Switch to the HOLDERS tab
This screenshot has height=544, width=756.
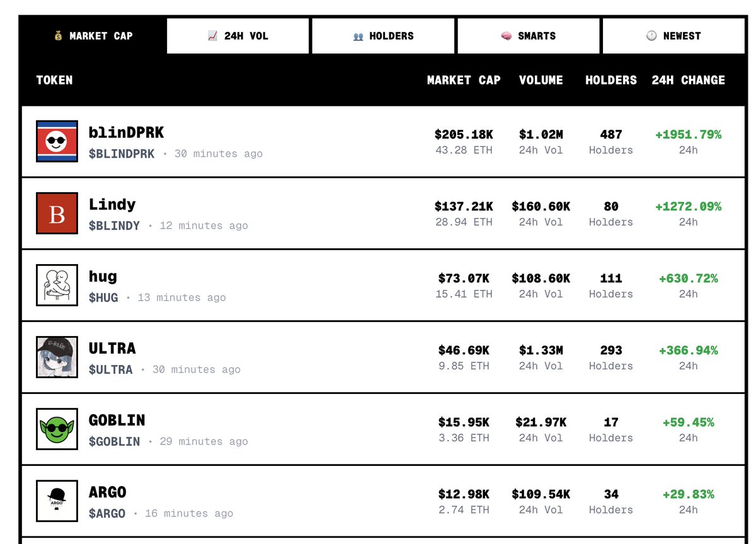(384, 36)
